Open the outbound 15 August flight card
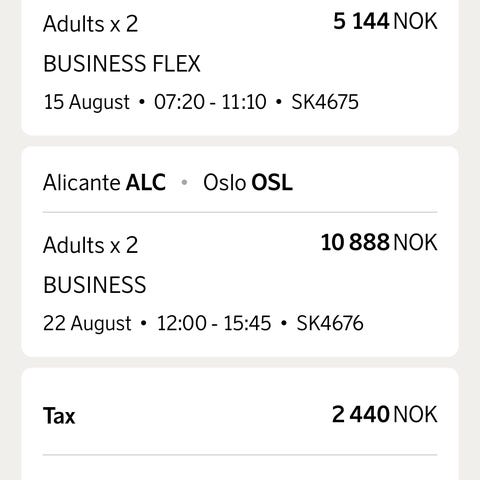480x480 pixels. pyautogui.click(x=240, y=67)
